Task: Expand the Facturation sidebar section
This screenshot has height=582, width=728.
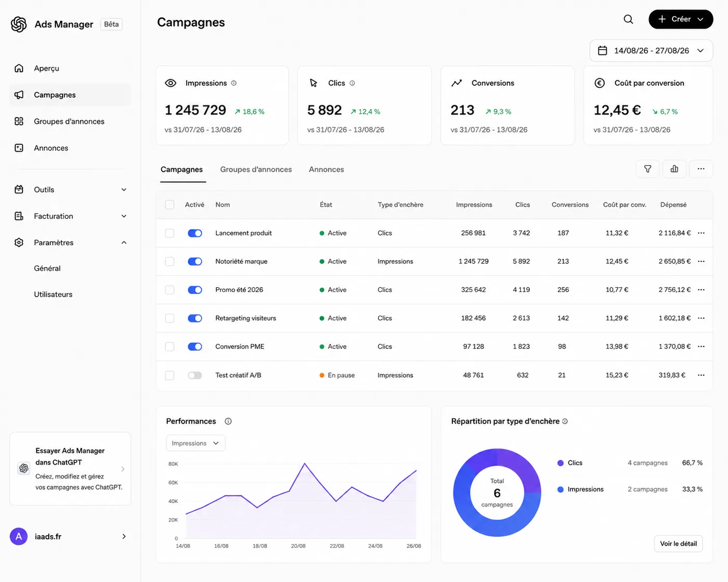Action: 70,216
